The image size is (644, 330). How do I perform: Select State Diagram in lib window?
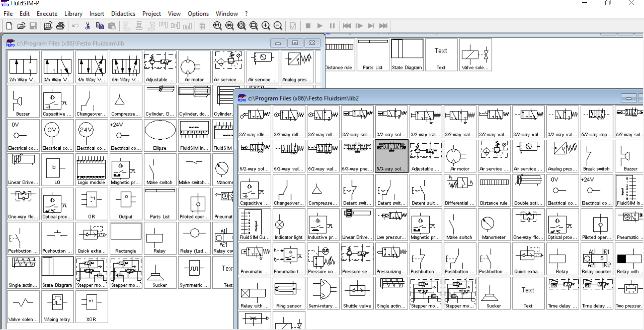coord(57,272)
